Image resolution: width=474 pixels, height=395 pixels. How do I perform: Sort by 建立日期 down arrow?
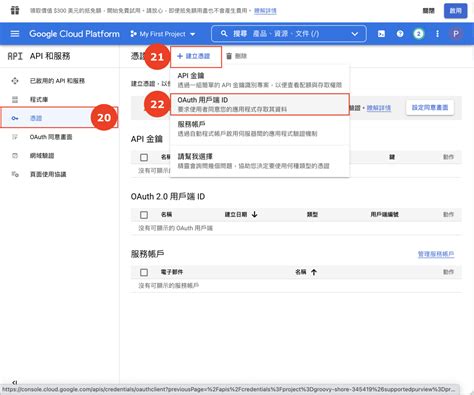point(255,214)
